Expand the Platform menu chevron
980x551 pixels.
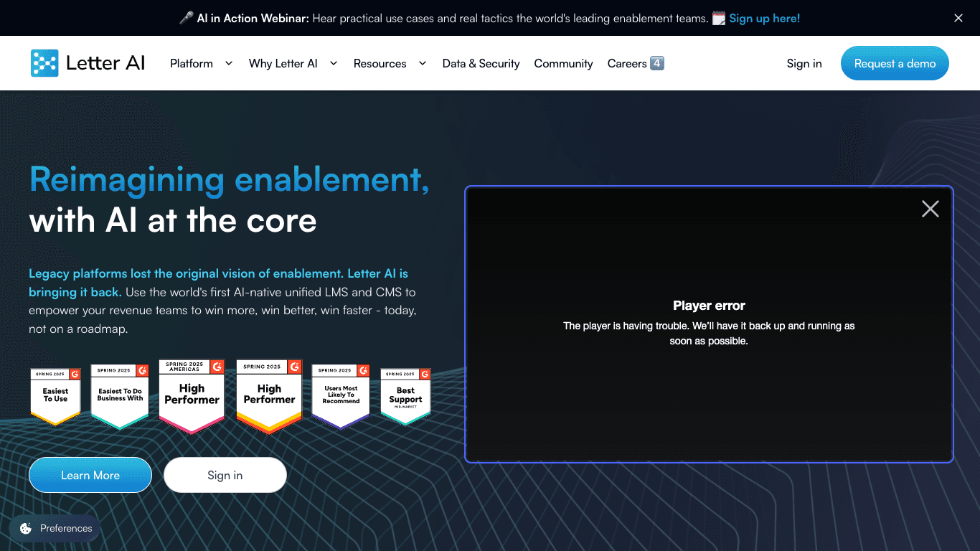click(x=229, y=63)
